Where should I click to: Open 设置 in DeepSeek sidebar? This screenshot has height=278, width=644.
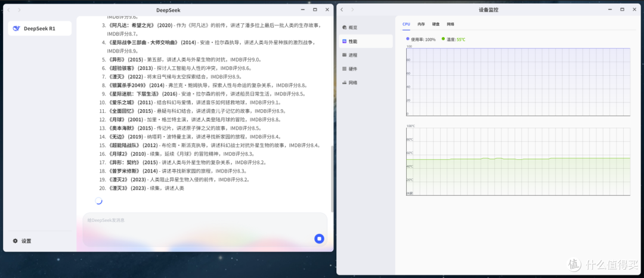pyautogui.click(x=22, y=241)
